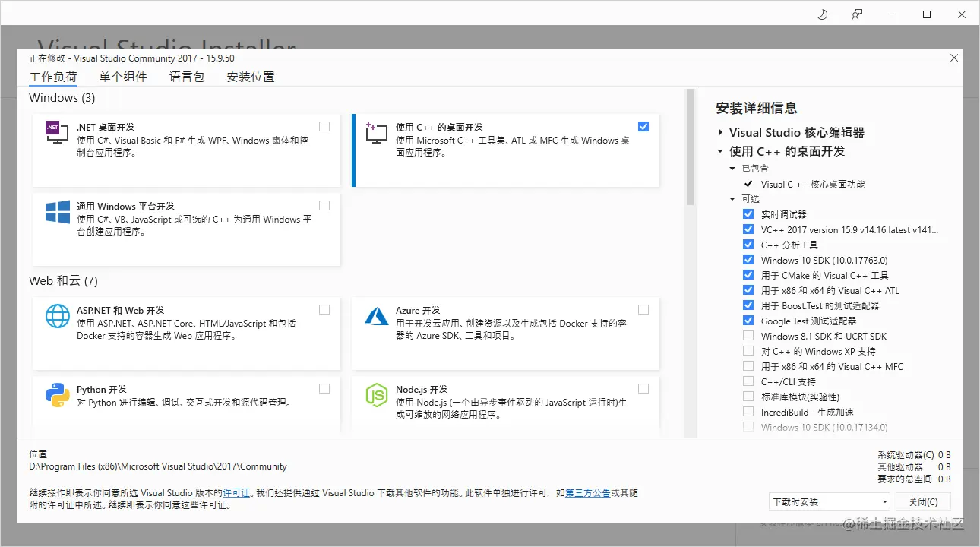The height and width of the screenshot is (547, 980).
Task: Uncheck the C++ 分析工具 component
Action: [747, 245]
